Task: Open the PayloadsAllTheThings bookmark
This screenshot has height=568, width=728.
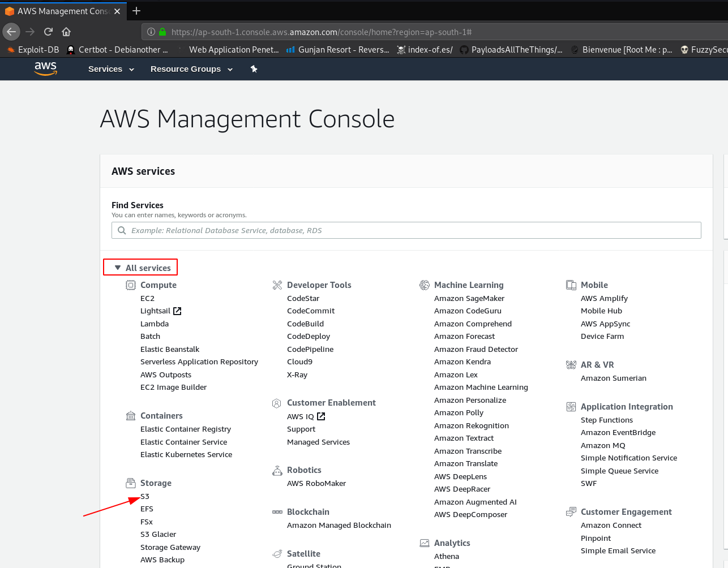Action: [x=511, y=50]
